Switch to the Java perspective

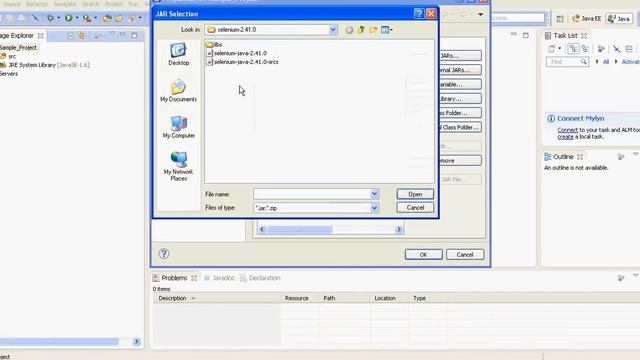pos(619,18)
